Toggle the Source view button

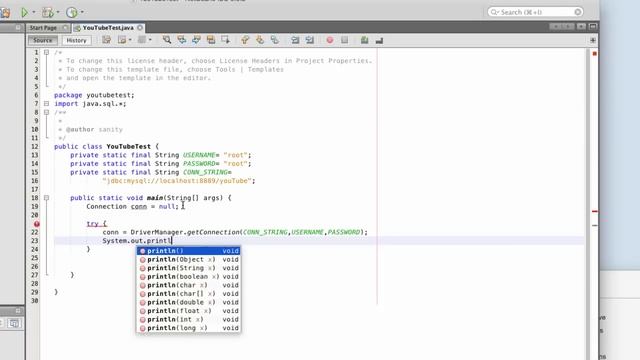pos(43,40)
